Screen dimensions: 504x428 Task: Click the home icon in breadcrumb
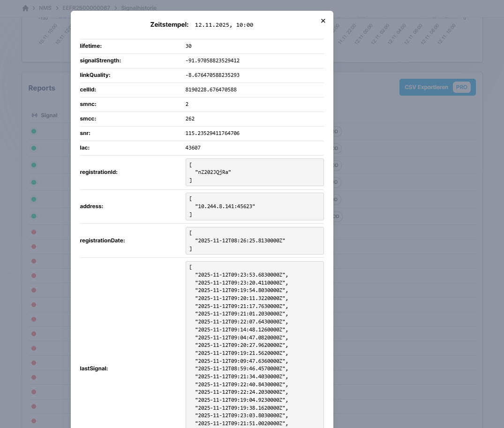coord(25,8)
